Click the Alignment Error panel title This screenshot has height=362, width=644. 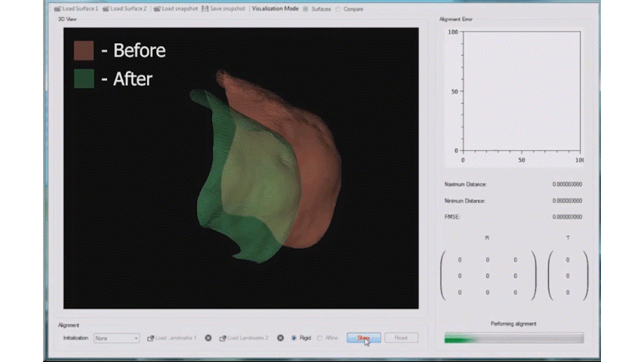(x=456, y=20)
